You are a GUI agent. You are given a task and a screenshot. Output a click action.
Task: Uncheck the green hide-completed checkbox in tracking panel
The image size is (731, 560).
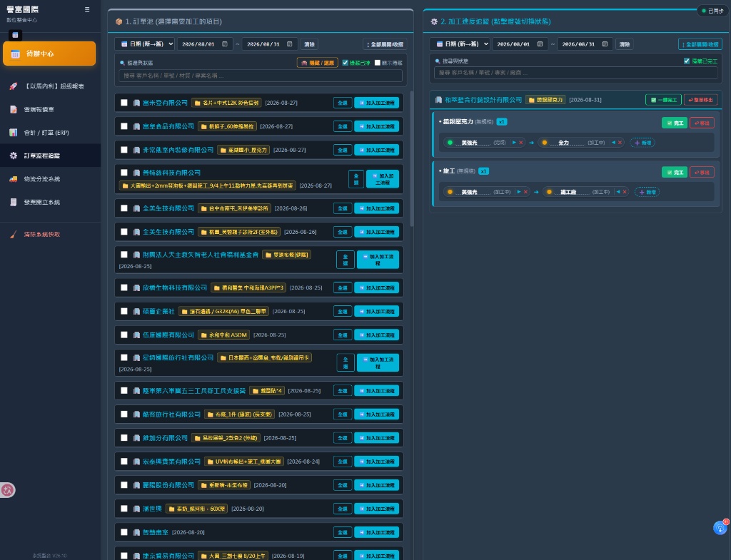coord(686,61)
